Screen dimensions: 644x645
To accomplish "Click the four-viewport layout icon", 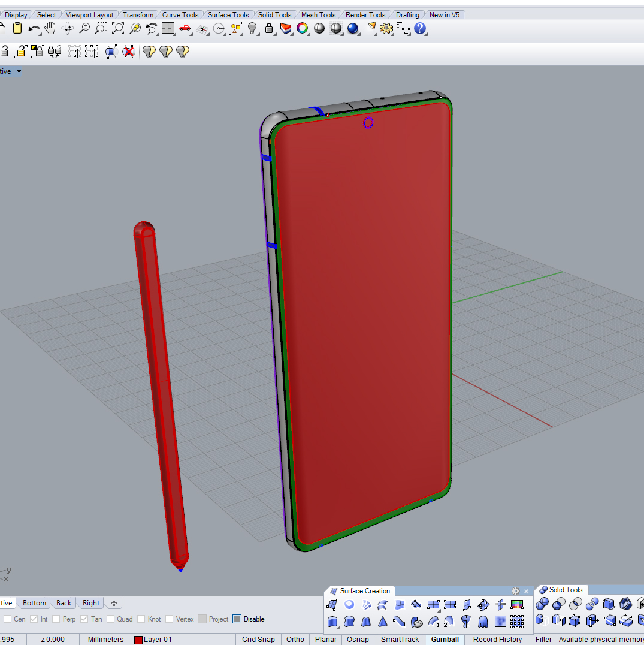I will pos(168,28).
